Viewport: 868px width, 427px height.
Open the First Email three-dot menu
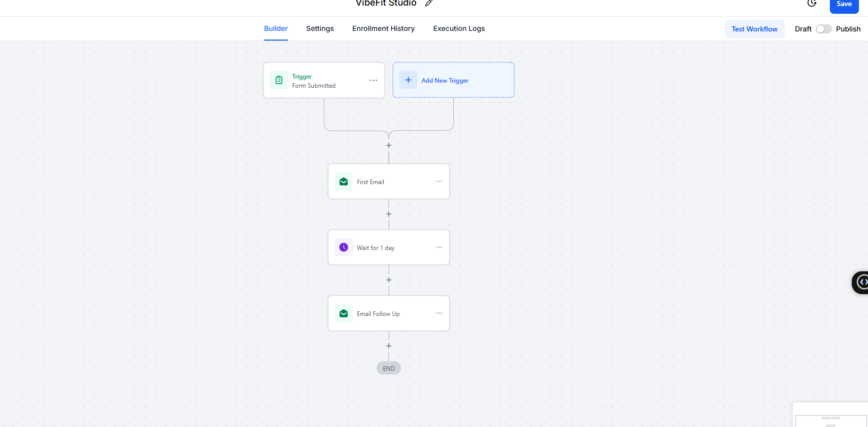coord(439,182)
